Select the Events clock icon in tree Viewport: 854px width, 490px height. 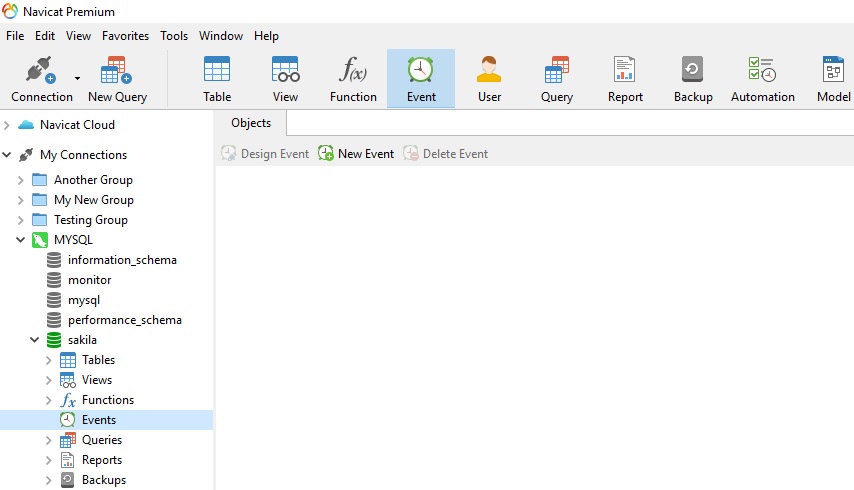click(x=68, y=420)
